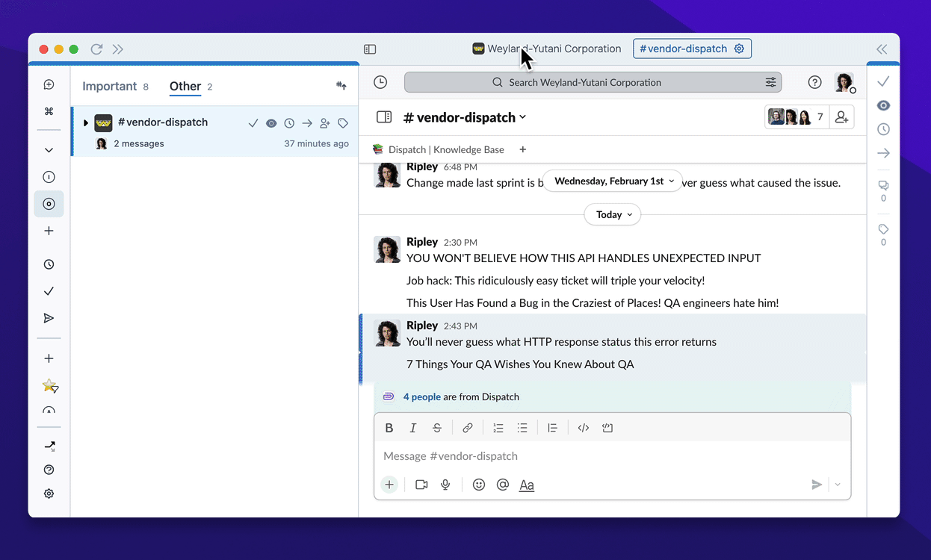Toggle the sidebar panel icon in the title bar
The width and height of the screenshot is (931, 560).
click(370, 49)
